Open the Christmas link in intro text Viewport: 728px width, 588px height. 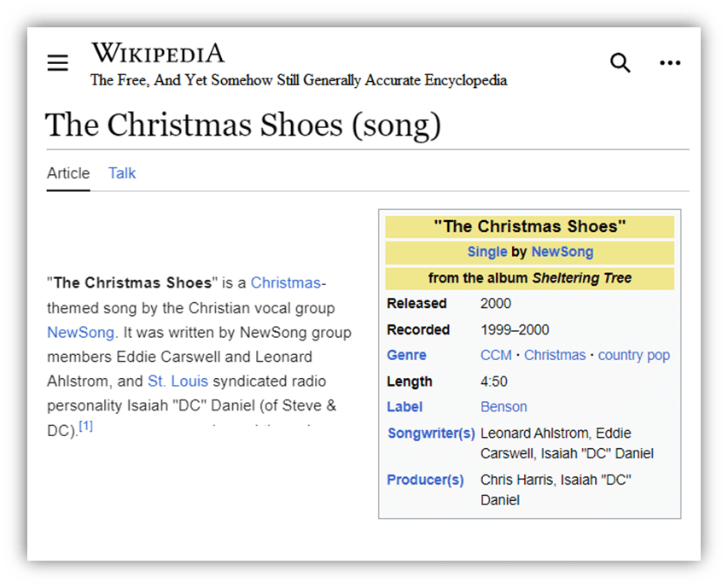(286, 282)
